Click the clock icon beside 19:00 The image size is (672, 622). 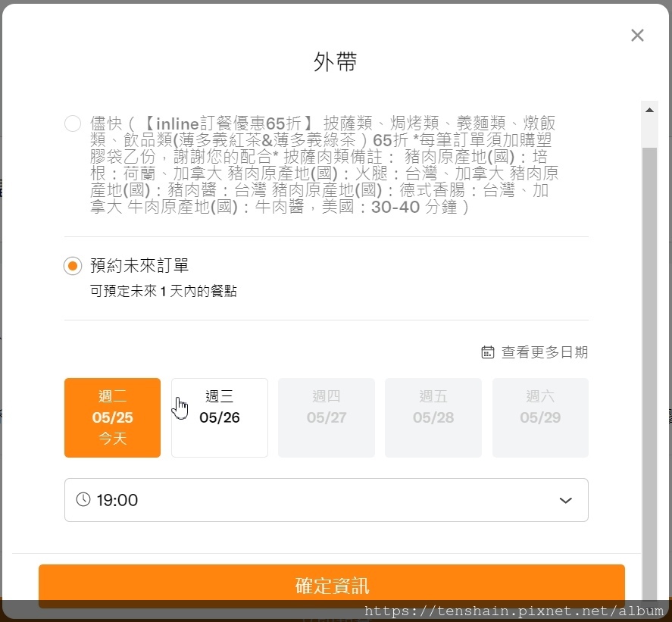83,499
